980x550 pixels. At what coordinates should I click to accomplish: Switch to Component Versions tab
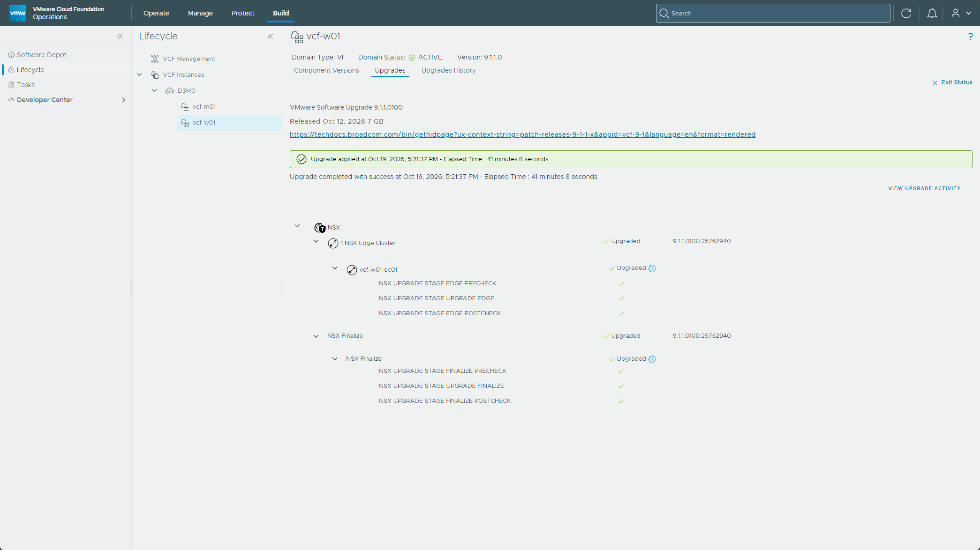coord(326,70)
